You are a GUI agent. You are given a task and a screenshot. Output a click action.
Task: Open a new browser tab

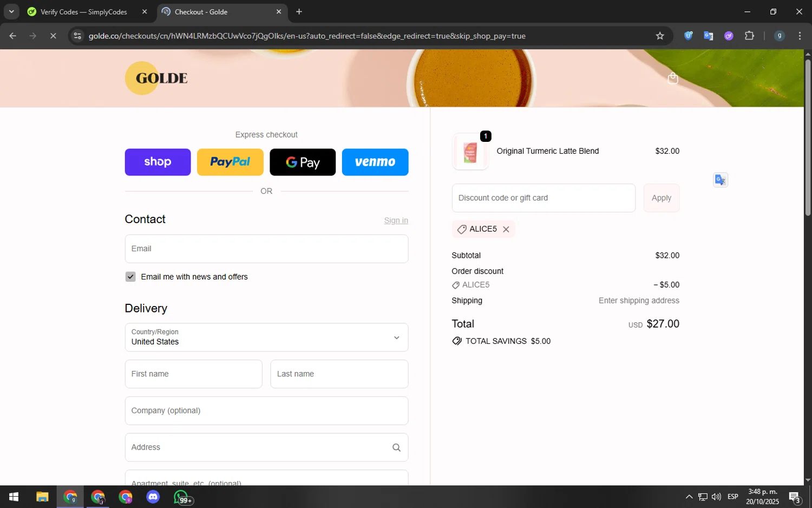coord(299,12)
